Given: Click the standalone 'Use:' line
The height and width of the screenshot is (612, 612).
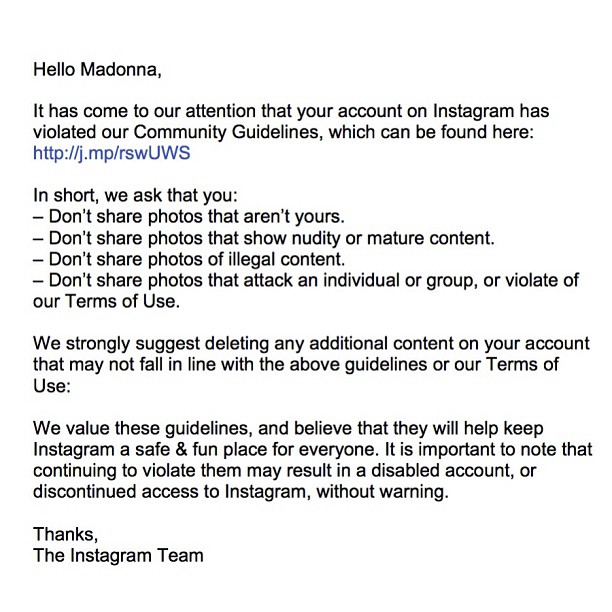Looking at the screenshot, I should coord(52,386).
